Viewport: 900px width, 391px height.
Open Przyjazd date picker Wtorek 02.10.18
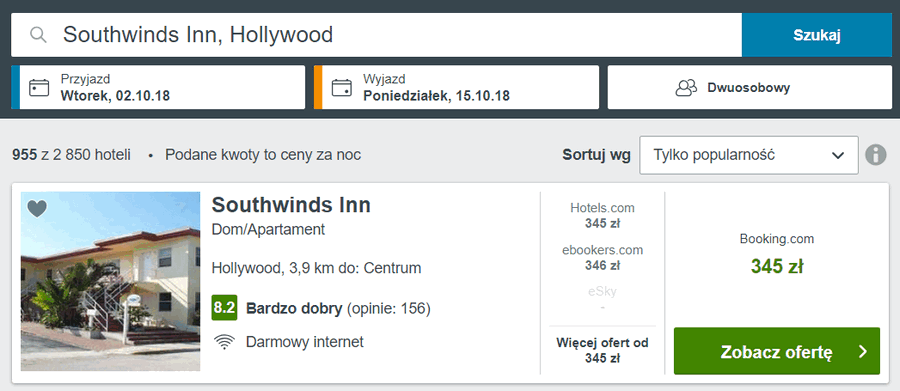point(158,87)
